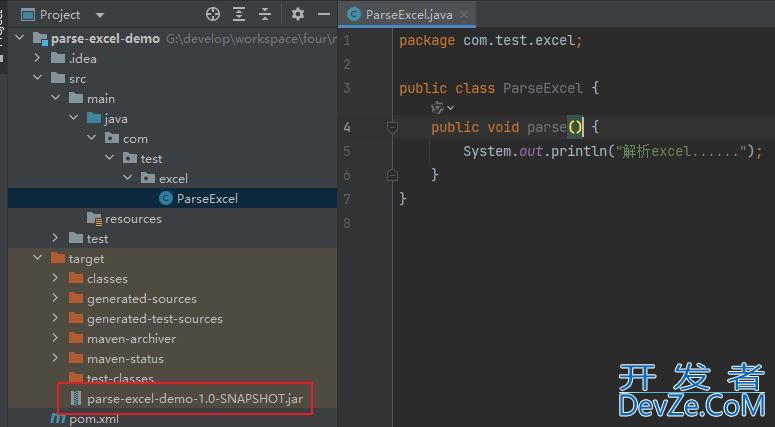Click the Select Opened File target icon
The image size is (775, 427).
[213, 14]
